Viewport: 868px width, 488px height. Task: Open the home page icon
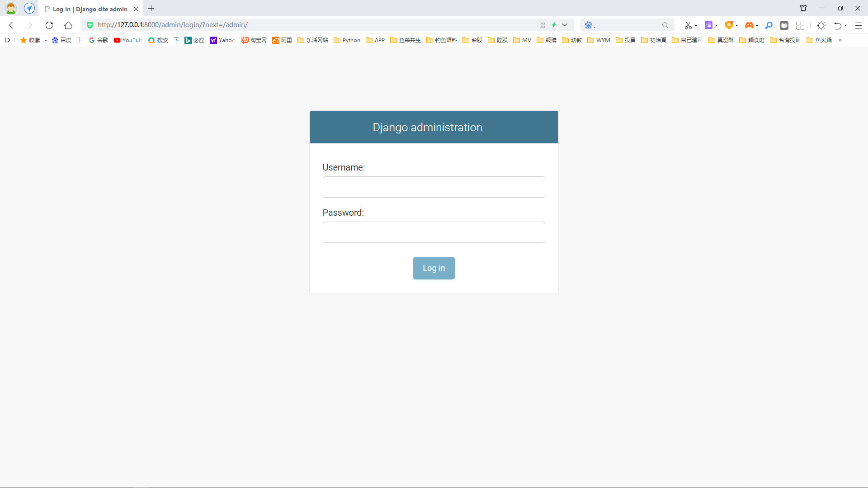(x=68, y=25)
